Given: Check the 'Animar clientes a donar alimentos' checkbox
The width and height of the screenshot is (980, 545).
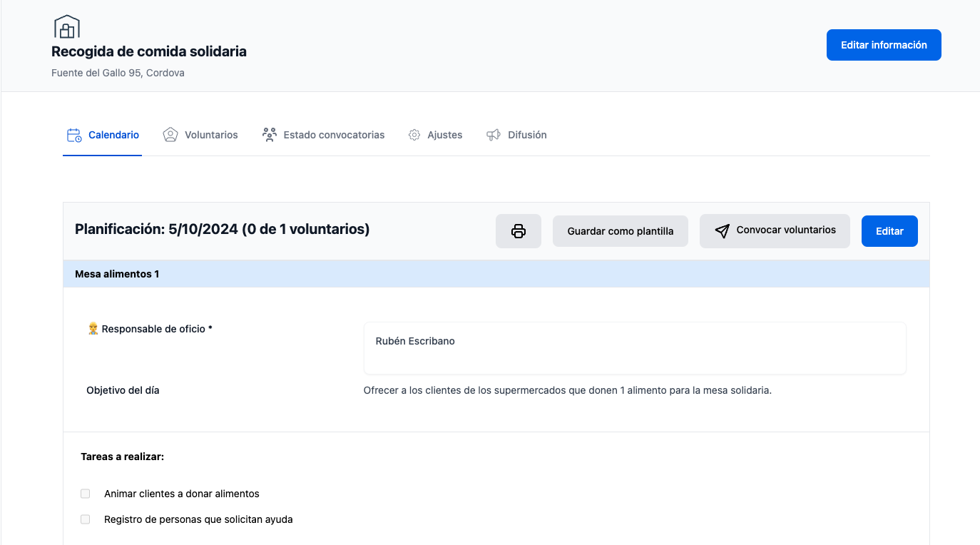Looking at the screenshot, I should (x=86, y=494).
